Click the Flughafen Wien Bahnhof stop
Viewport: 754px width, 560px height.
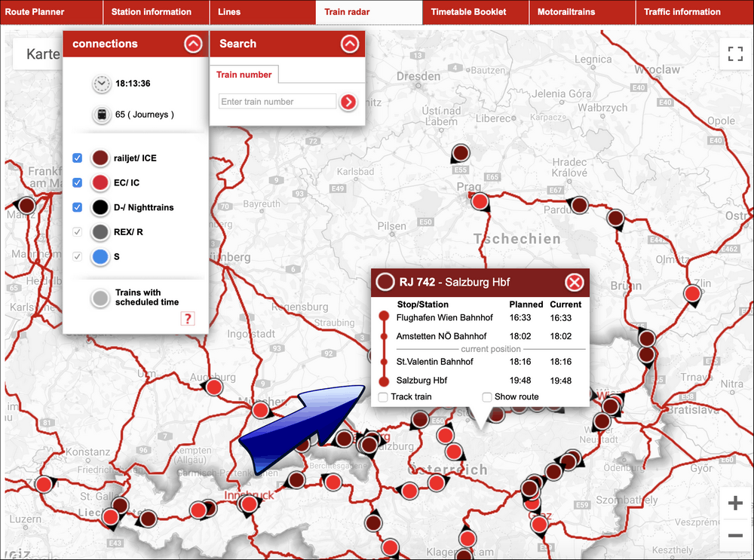point(444,318)
